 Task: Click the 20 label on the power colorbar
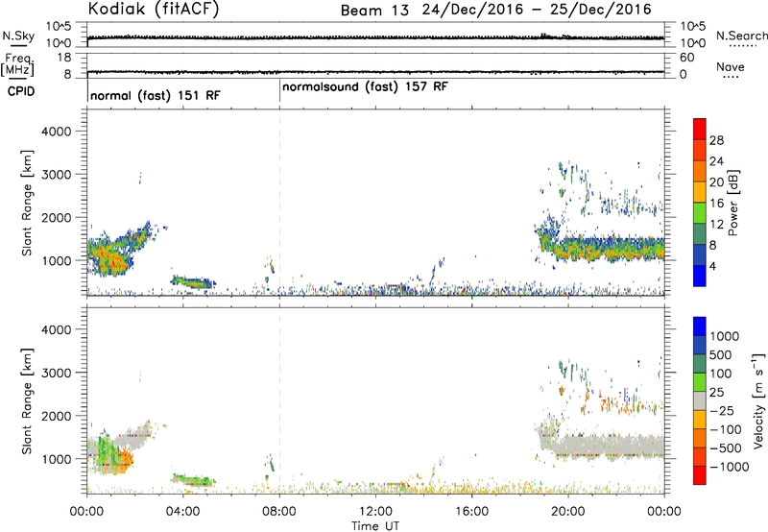[x=716, y=182]
